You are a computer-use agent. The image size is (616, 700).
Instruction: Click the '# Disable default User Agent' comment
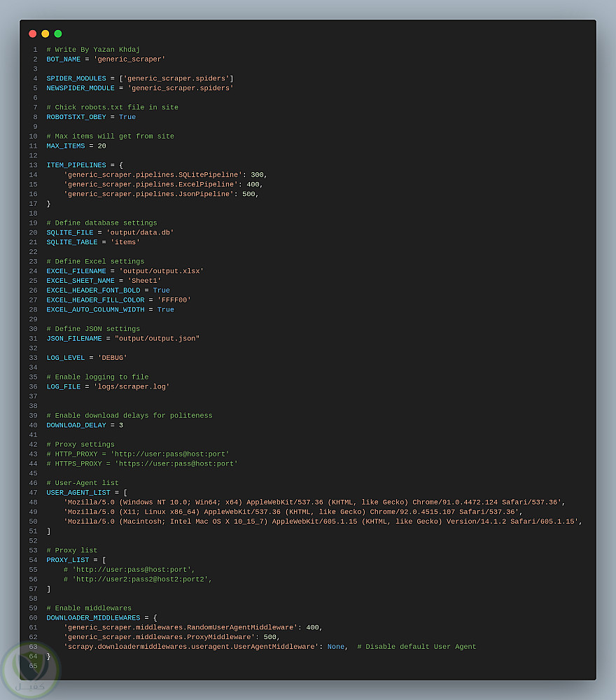click(416, 647)
